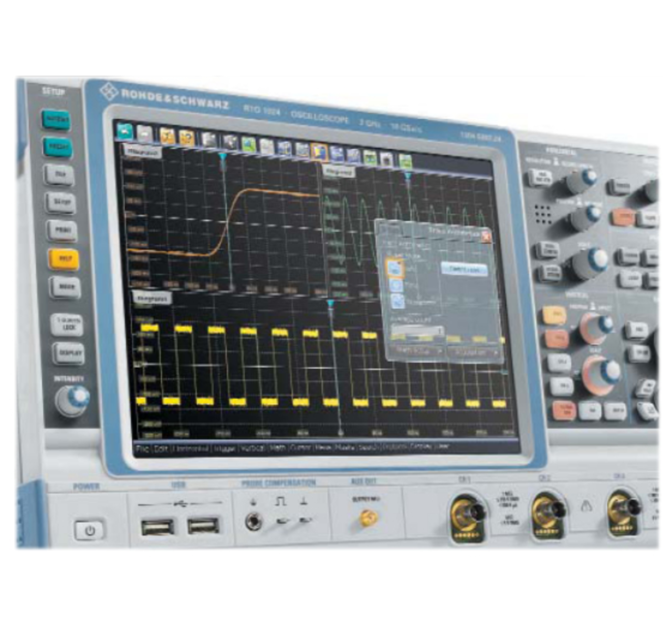Viewport: 672px width, 634px height.
Task: Select the Diagram tab above the green sine waveform
Action: pos(339,172)
